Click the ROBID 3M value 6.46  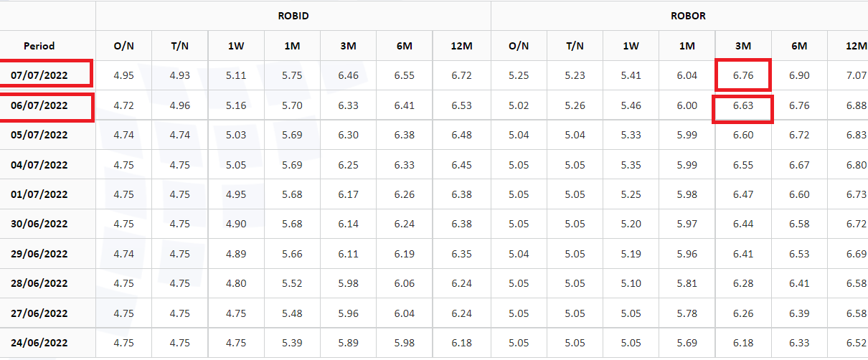click(349, 75)
